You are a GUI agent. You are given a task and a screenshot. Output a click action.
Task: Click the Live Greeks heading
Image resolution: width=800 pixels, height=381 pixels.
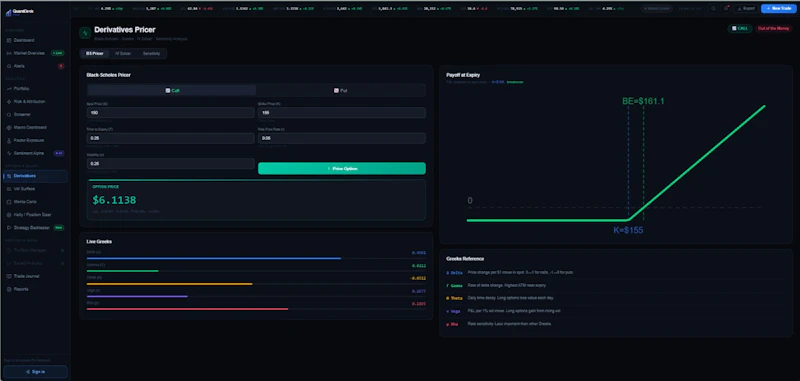coord(99,241)
